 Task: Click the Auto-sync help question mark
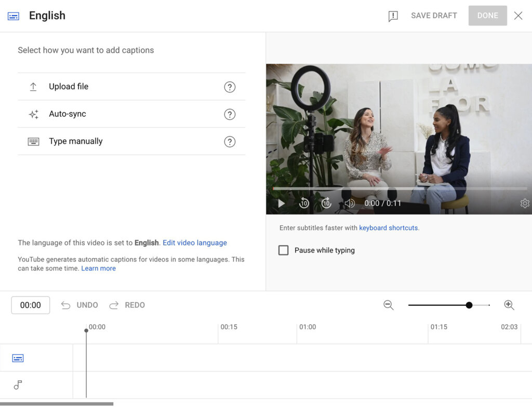[x=230, y=114]
